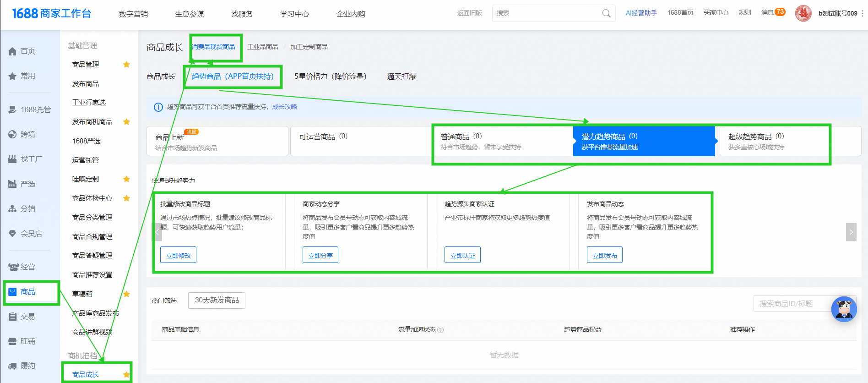Select the 工业品商品 tab
Viewport: 868px width, 383px height.
(263, 47)
